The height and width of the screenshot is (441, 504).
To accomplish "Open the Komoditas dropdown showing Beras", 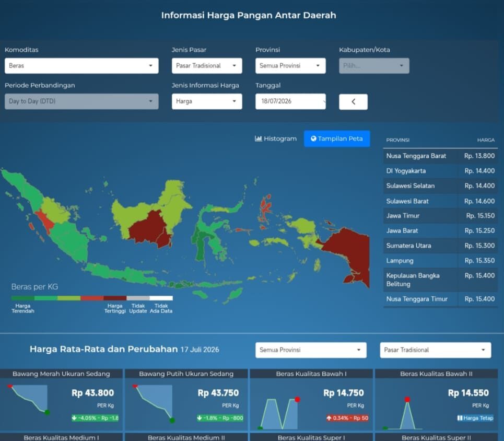I will point(81,66).
